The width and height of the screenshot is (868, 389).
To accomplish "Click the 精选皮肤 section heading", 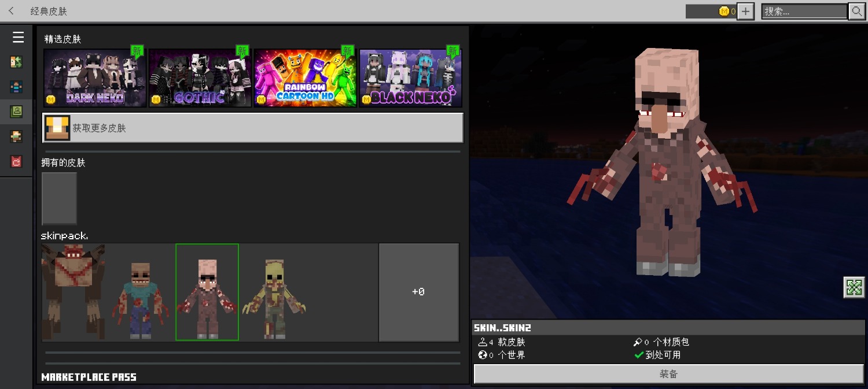I will point(62,39).
